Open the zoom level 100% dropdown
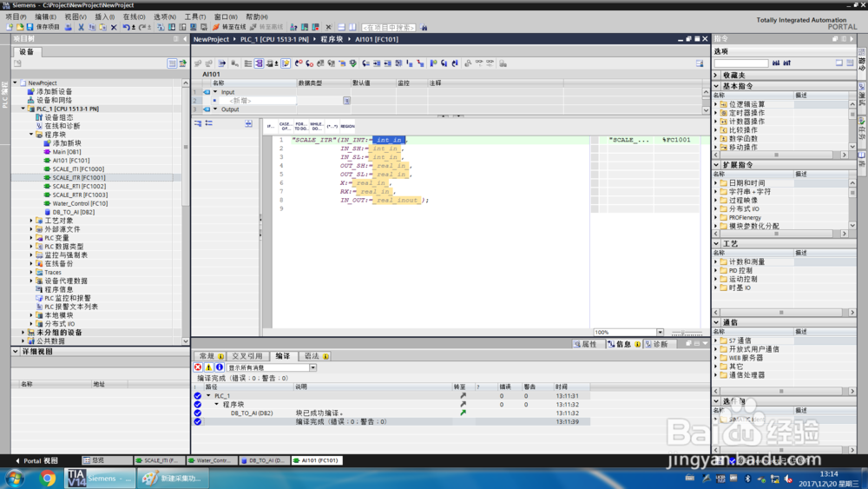This screenshot has height=489, width=868. point(660,333)
